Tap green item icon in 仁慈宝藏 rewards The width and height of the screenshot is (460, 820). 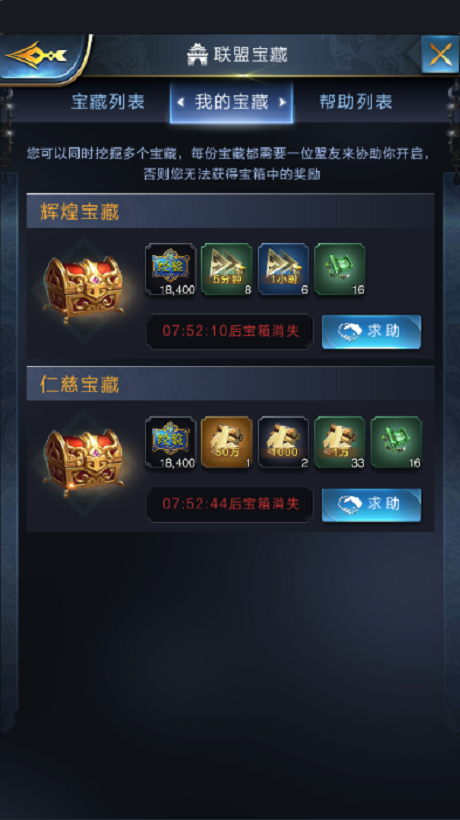click(396, 442)
